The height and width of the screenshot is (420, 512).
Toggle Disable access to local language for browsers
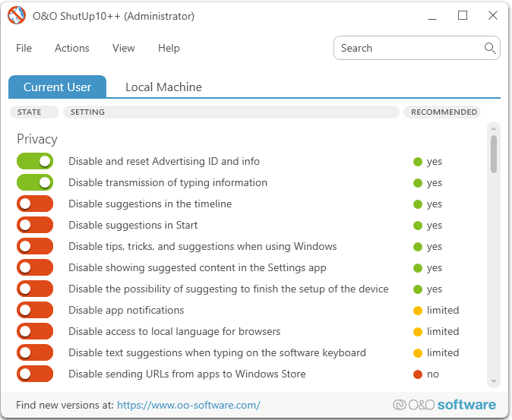(35, 331)
